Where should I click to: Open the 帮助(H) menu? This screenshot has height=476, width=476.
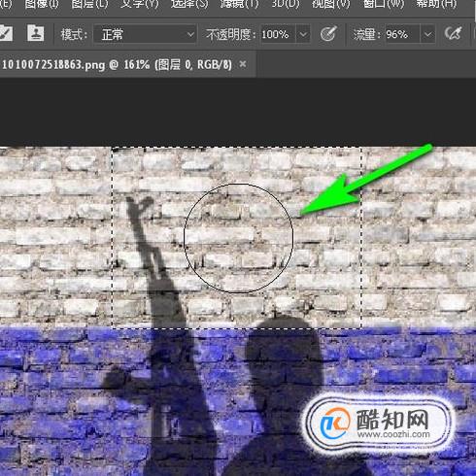436,5
